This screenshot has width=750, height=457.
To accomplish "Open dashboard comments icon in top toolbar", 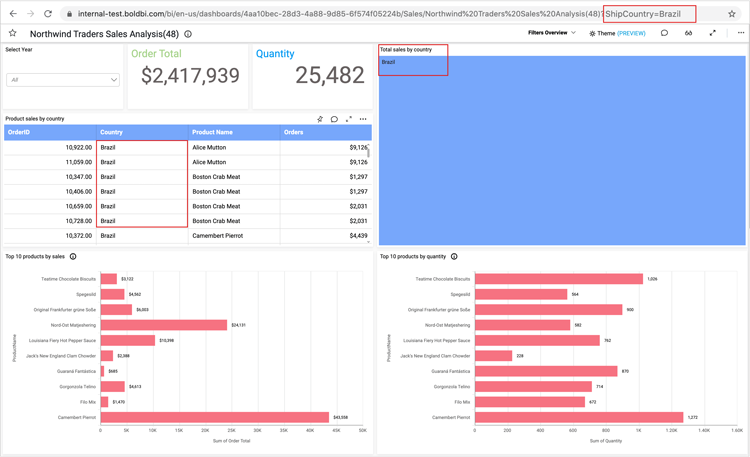I will click(664, 33).
